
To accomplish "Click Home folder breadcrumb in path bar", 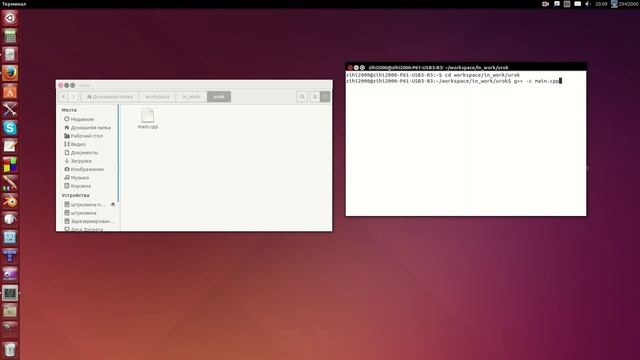I will click(110, 97).
